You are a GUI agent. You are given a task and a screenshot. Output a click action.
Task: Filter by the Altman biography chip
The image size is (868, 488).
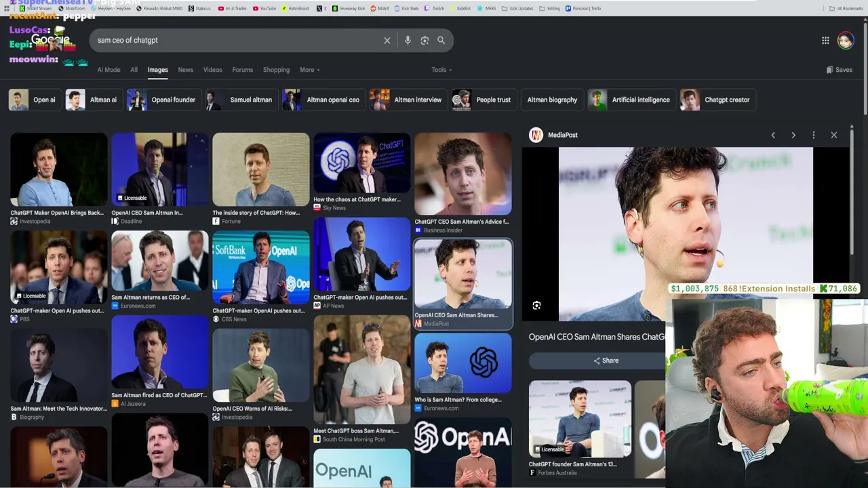(x=552, y=100)
